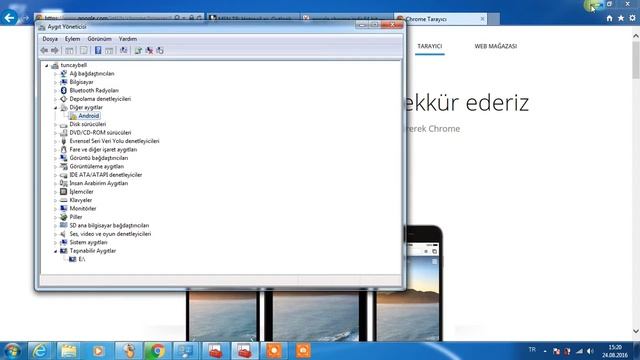Select Depolama denetleyicileri row
The image size is (640, 360).
click(x=100, y=99)
